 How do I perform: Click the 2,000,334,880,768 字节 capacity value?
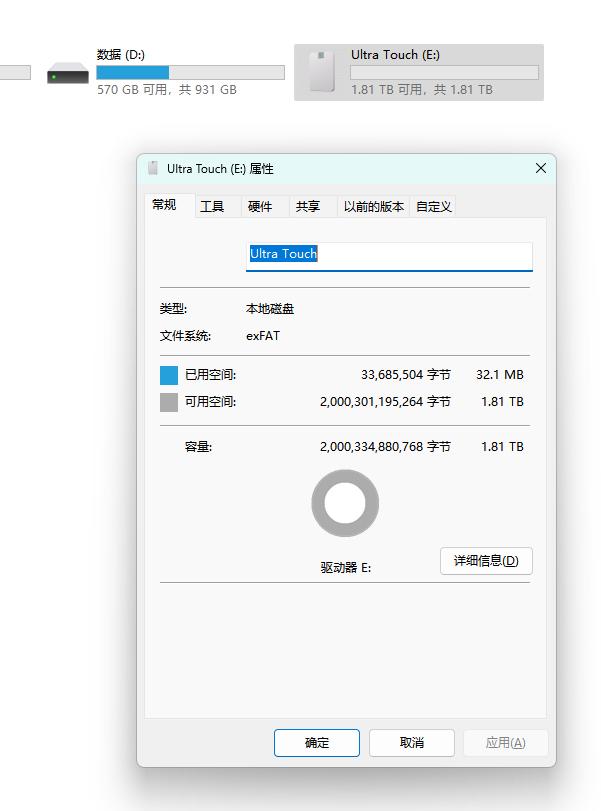[385, 446]
